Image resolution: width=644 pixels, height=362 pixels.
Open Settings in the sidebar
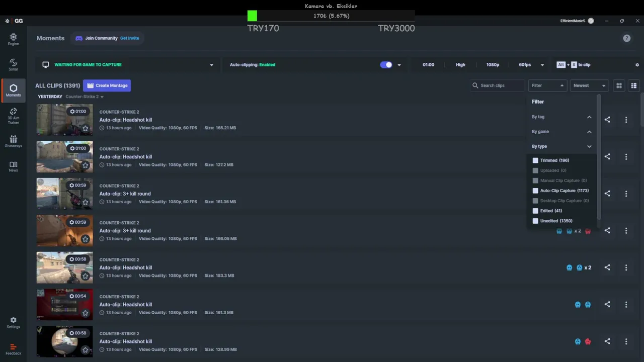coord(13,323)
